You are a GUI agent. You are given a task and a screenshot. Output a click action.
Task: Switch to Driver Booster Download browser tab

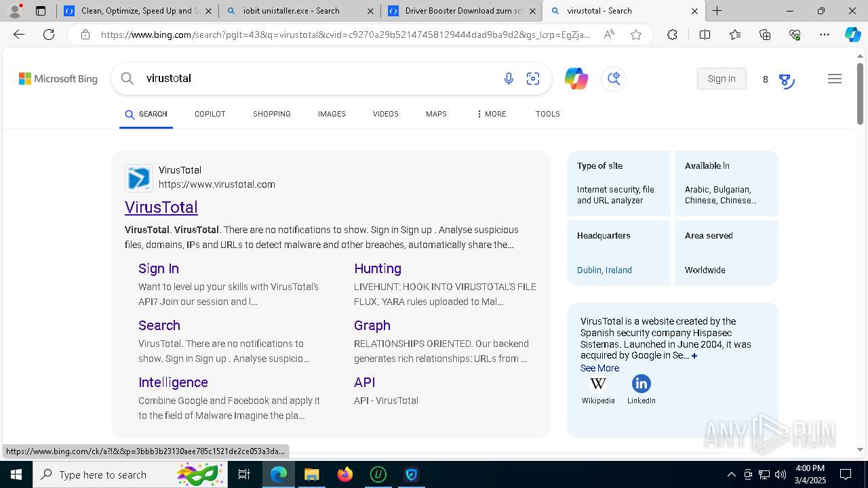(461, 11)
